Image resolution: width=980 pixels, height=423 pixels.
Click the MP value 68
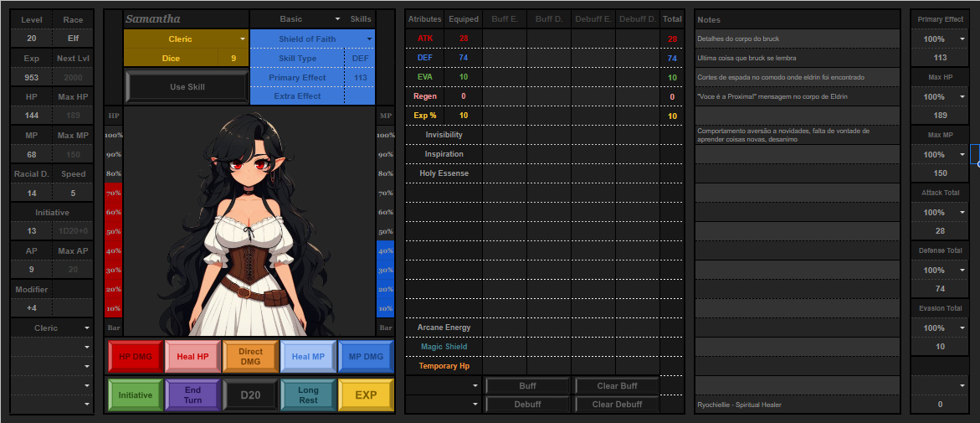(x=32, y=155)
